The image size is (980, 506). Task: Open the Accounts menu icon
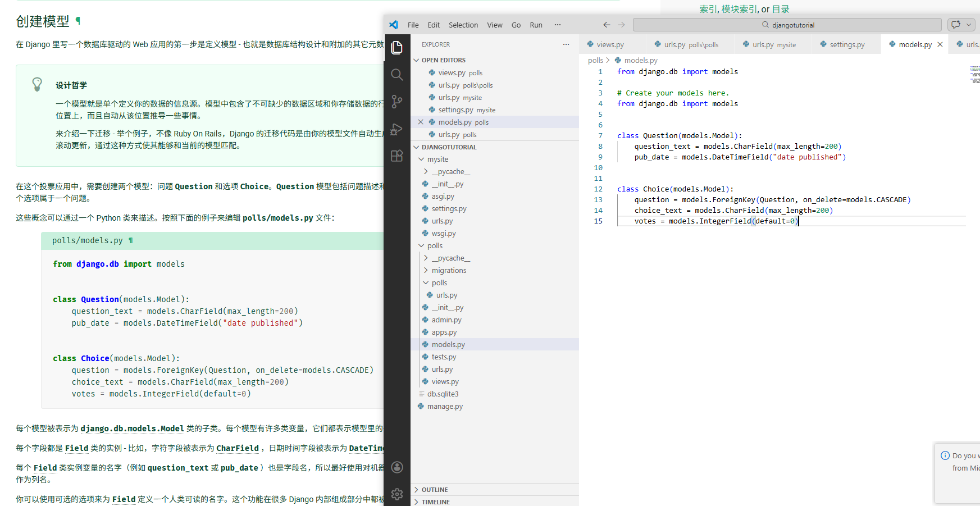click(397, 467)
